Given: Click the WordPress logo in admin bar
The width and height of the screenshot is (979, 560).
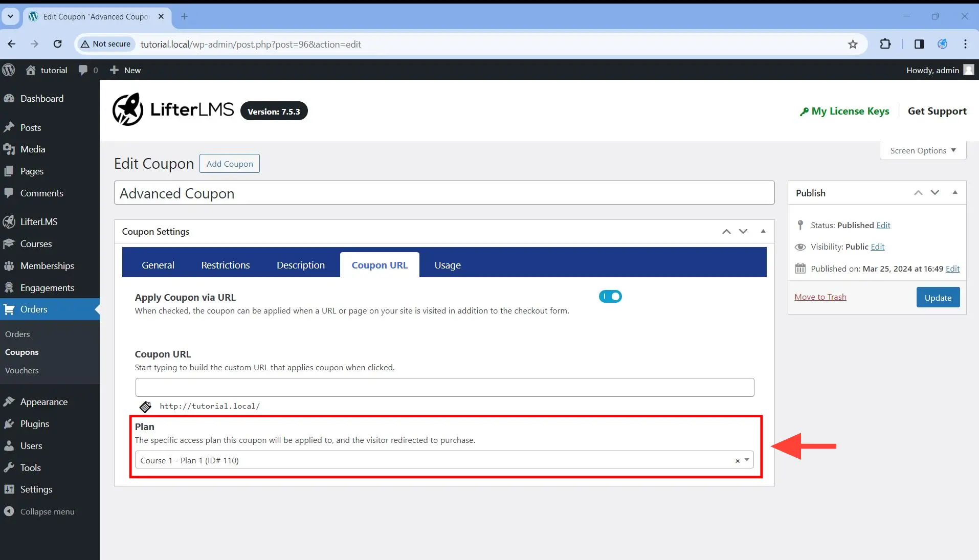Looking at the screenshot, I should click(9, 70).
